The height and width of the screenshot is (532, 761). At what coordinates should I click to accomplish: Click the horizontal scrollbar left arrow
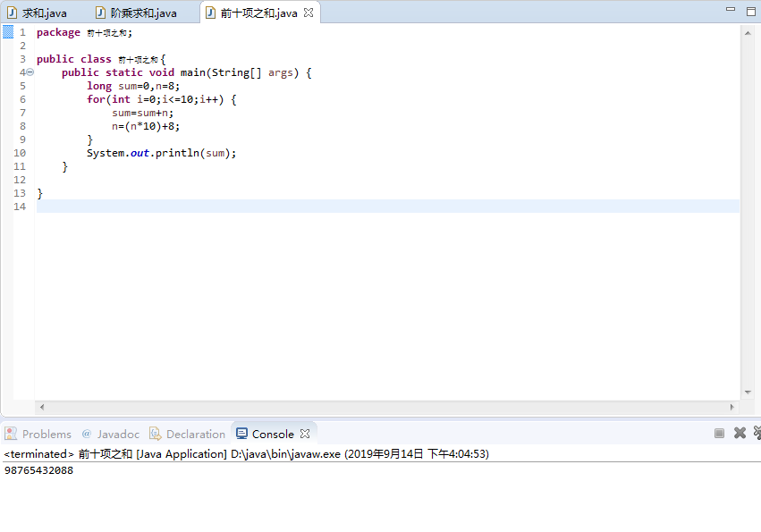pos(42,407)
